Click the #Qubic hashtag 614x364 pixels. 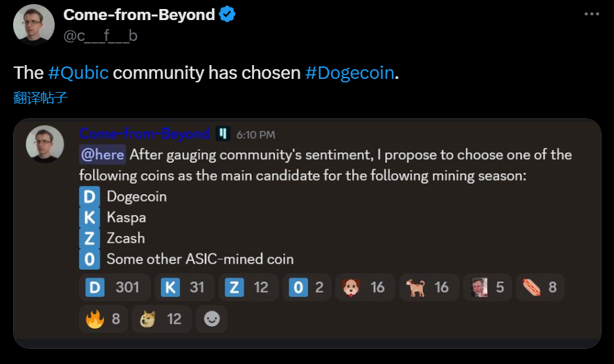pyautogui.click(x=78, y=73)
